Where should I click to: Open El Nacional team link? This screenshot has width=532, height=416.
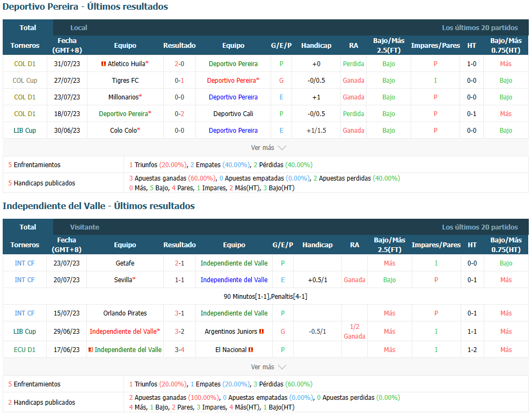pyautogui.click(x=231, y=350)
